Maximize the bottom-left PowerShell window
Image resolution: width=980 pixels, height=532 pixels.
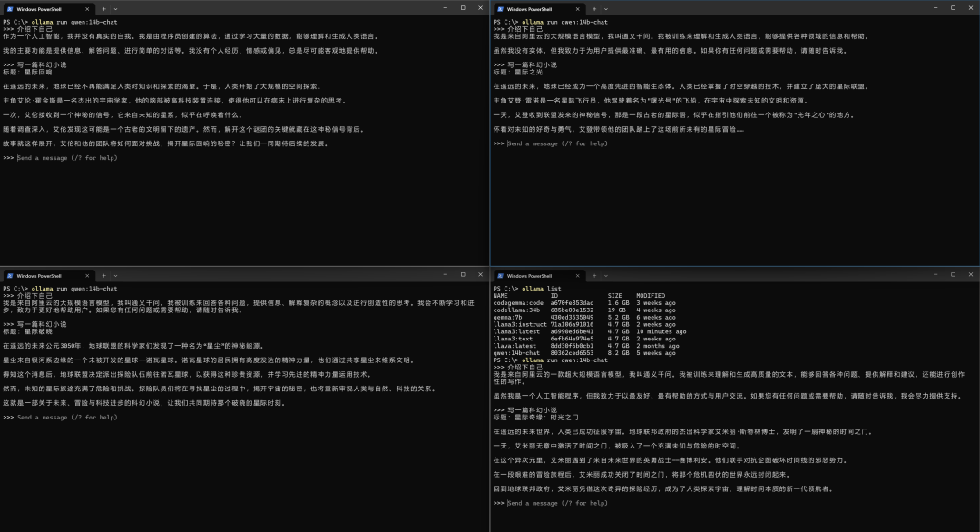tap(463, 274)
